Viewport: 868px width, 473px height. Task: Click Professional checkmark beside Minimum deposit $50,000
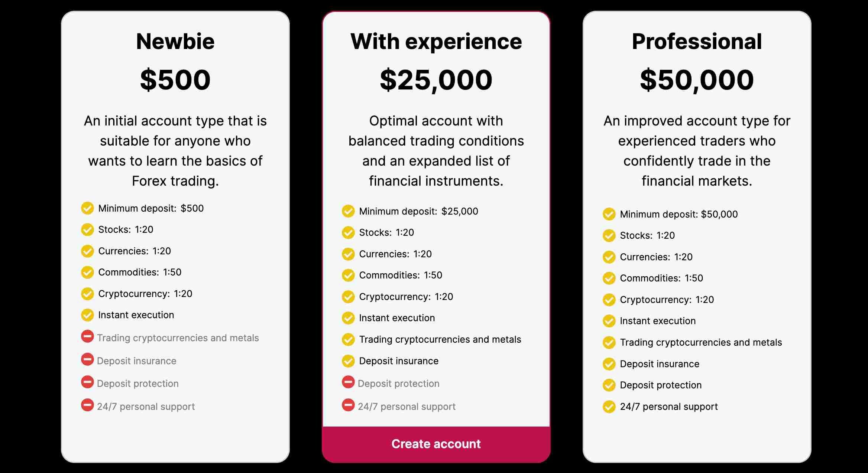tap(609, 214)
